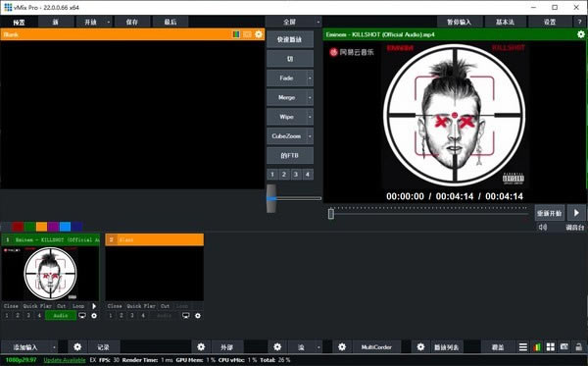The image size is (588, 366).
Task: Open settings gear left of playlist button
Action: pos(420,346)
